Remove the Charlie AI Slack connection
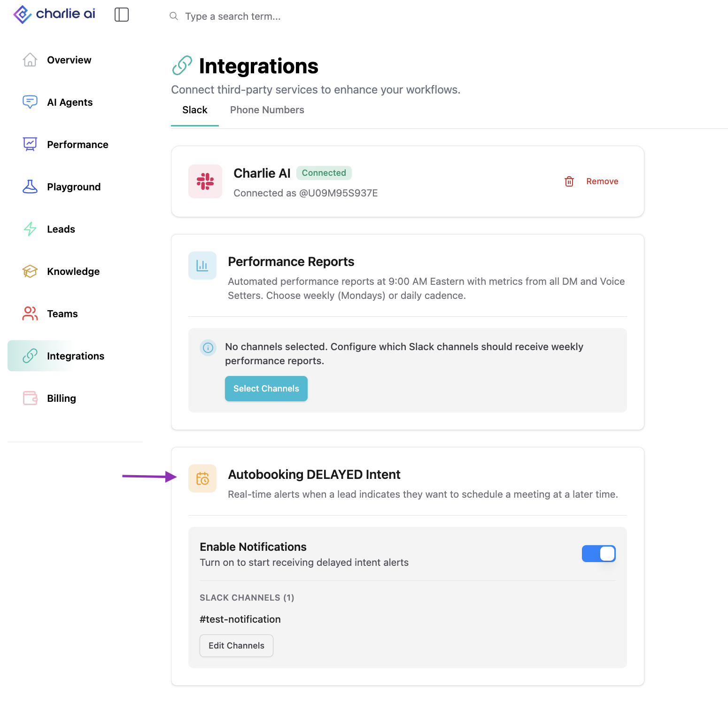Viewport: 728px width, 704px height. (592, 181)
